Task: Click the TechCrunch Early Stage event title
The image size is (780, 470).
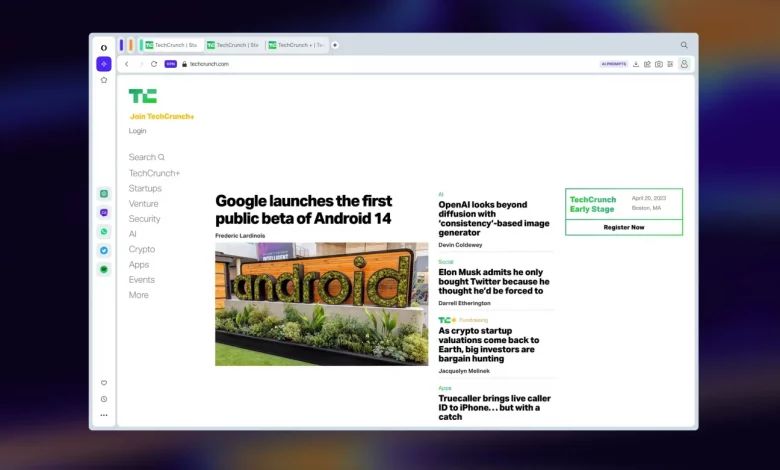Action: tap(593, 204)
